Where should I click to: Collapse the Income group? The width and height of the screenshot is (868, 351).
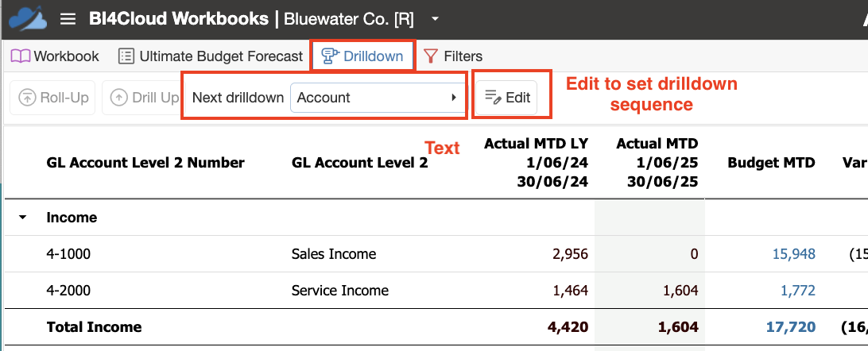coord(22,218)
